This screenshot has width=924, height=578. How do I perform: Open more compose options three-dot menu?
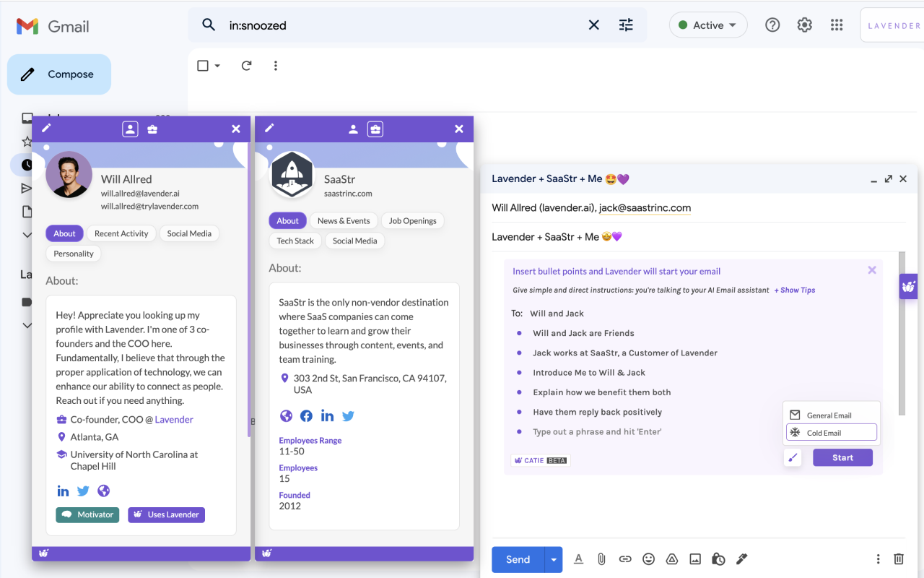pyautogui.click(x=878, y=559)
